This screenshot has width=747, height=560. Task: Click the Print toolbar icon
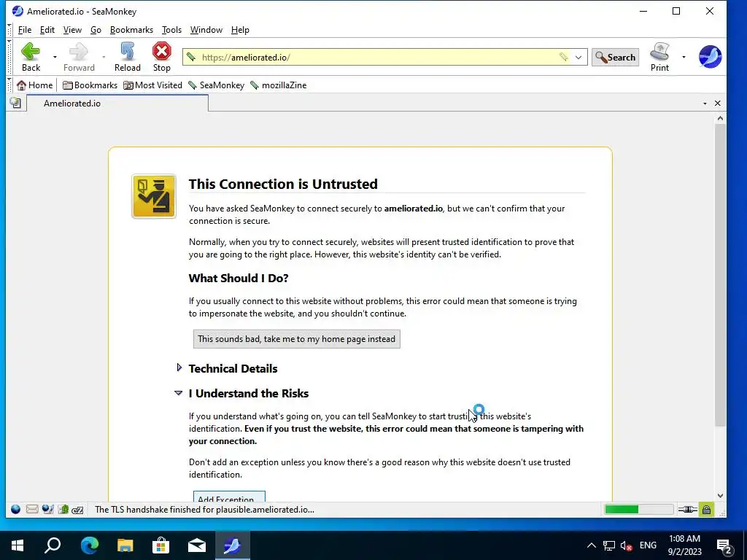[659, 57]
